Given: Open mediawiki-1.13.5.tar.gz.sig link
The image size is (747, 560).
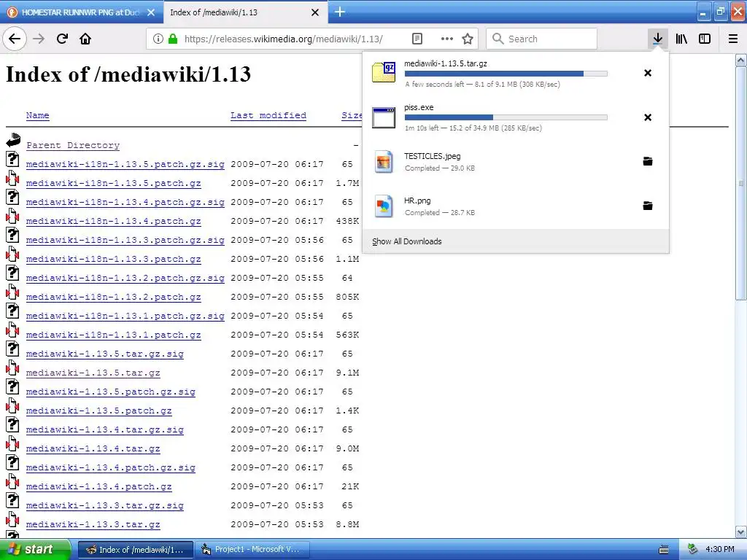Looking at the screenshot, I should (x=105, y=354).
